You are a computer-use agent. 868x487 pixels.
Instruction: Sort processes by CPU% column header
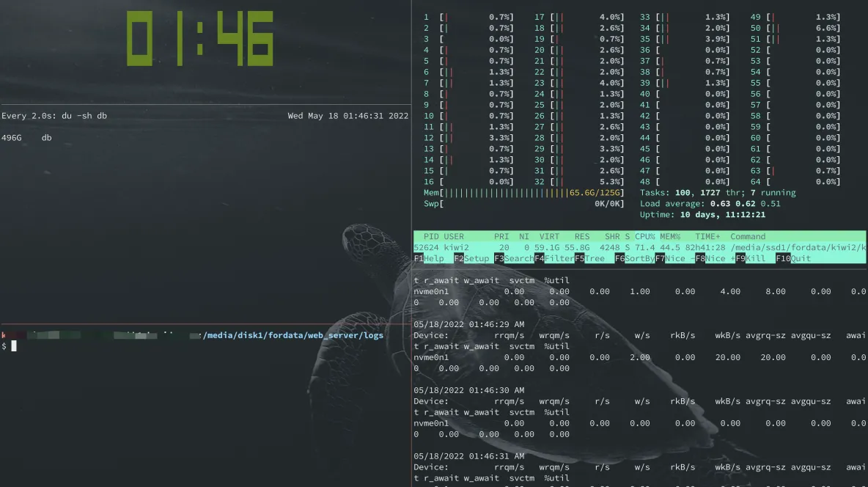(645, 237)
